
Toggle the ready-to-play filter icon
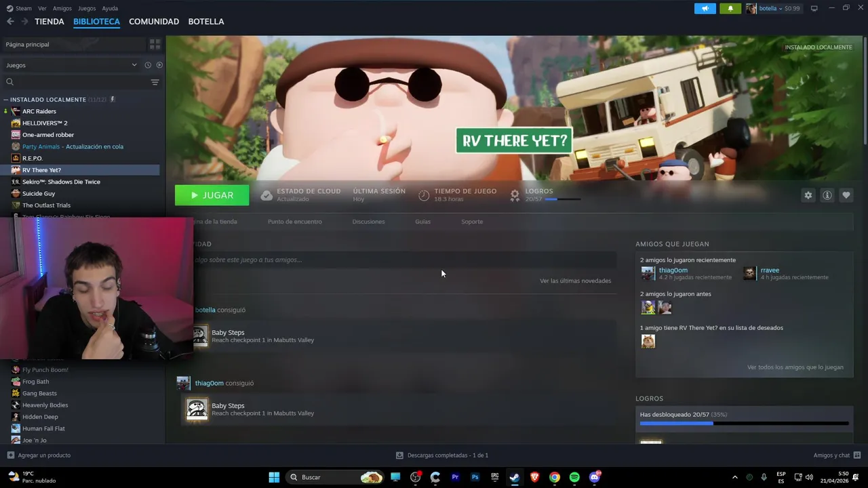tap(159, 65)
